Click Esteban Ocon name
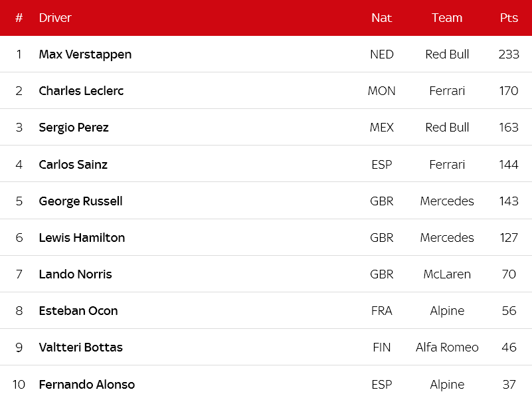The image size is (532, 400). pos(78,311)
